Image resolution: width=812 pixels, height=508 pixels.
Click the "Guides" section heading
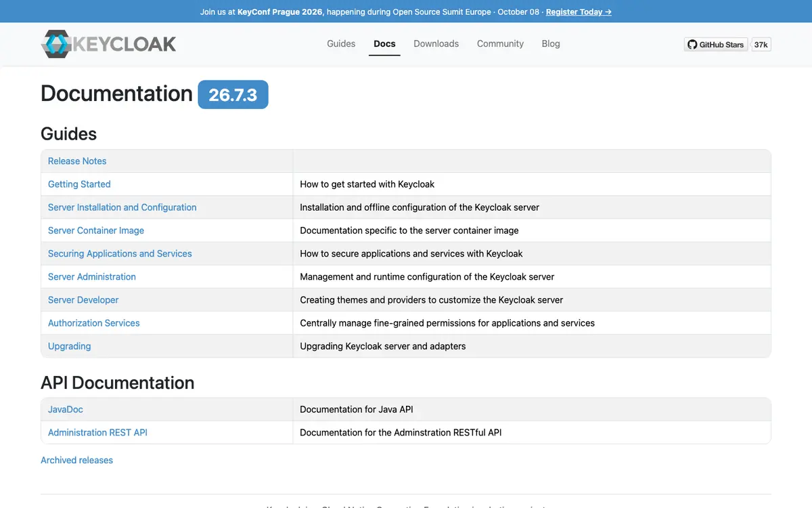69,133
